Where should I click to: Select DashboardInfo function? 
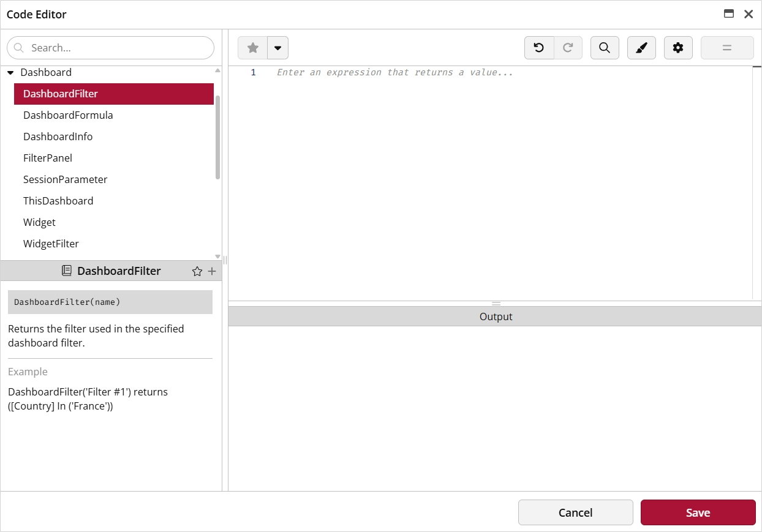coord(114,137)
